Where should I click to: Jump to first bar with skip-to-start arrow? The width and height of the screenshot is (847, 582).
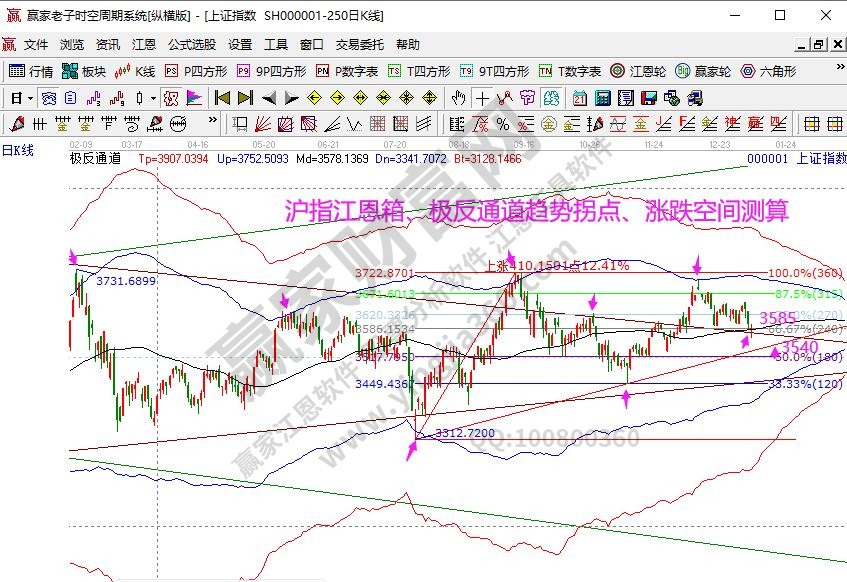click(x=222, y=98)
